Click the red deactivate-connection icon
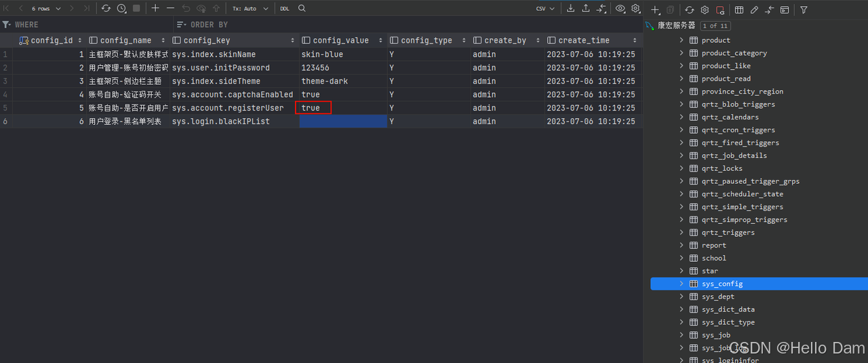 click(x=720, y=9)
